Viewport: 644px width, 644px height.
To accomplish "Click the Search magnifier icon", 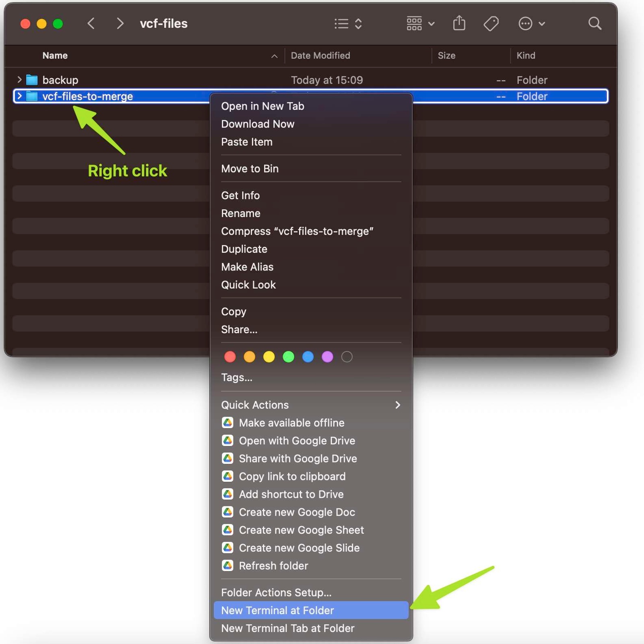I will click(595, 24).
